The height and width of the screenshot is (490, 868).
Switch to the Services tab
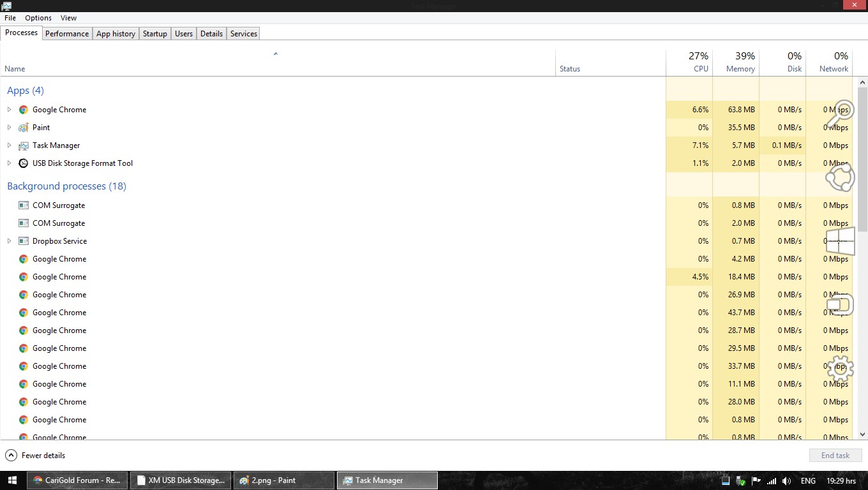tap(244, 34)
